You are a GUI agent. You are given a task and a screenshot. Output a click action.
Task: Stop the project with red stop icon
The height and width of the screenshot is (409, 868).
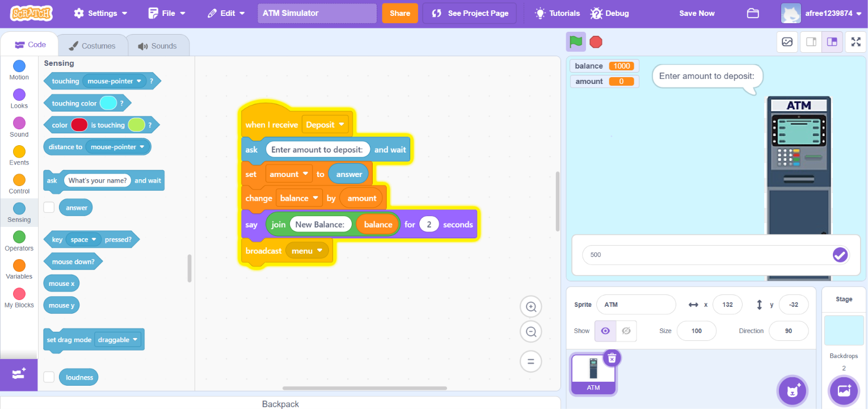596,42
